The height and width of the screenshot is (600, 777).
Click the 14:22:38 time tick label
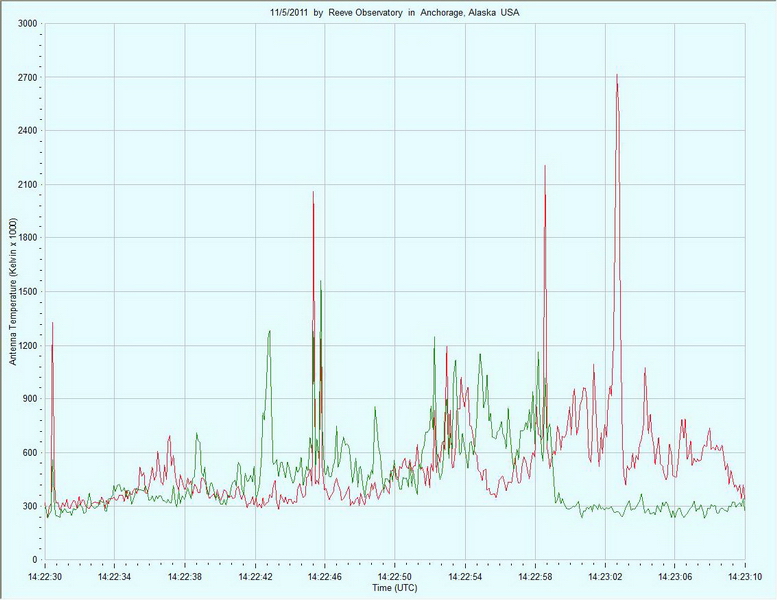185,577
